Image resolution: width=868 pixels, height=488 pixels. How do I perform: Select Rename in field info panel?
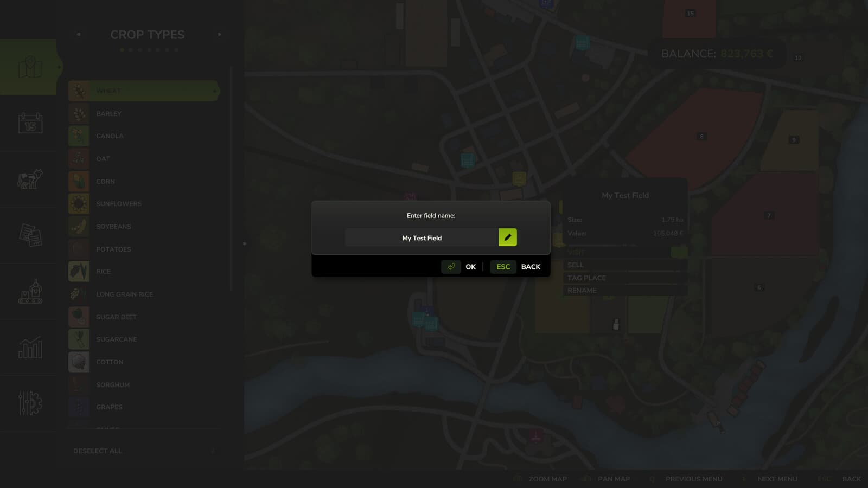626,290
